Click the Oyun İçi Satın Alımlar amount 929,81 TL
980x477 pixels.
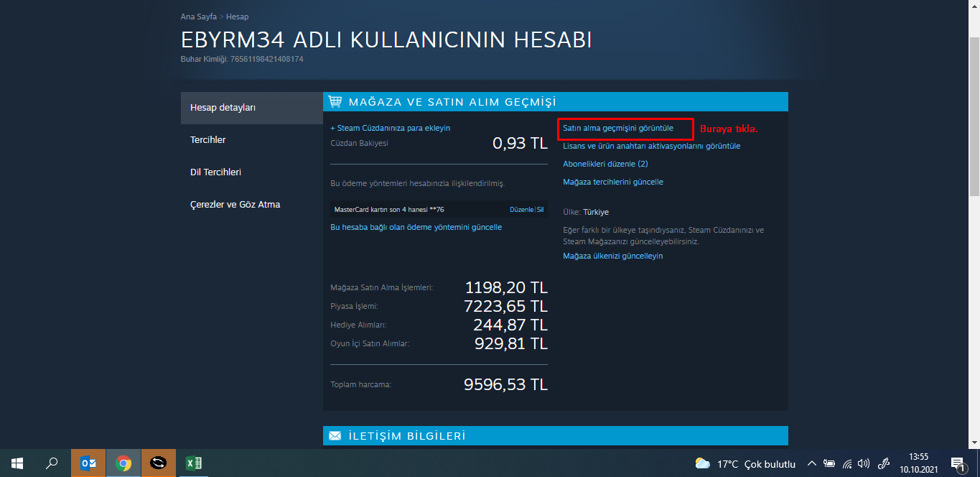point(511,343)
